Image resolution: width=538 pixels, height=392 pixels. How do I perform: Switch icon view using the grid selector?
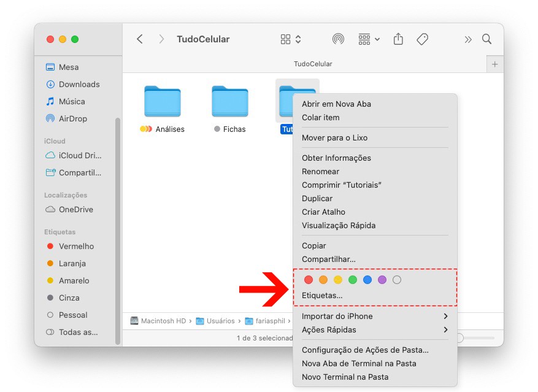tap(291, 39)
